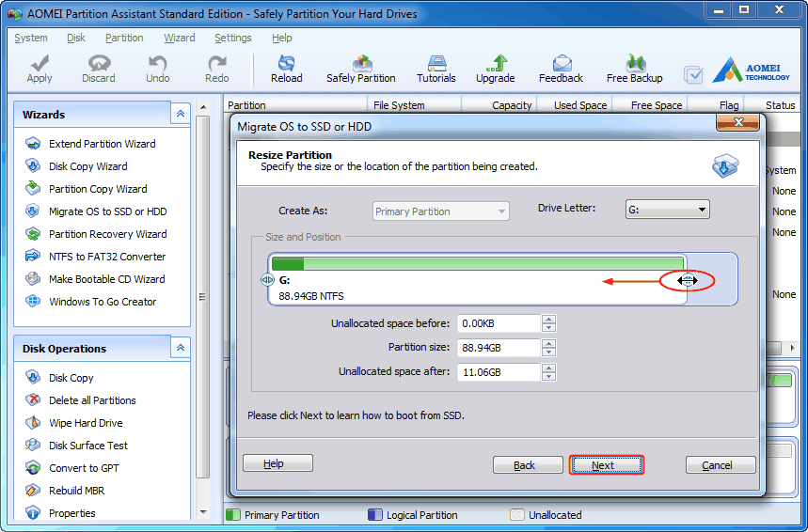This screenshot has height=532, width=808.
Task: Increase the Partition size value
Action: click(x=548, y=343)
